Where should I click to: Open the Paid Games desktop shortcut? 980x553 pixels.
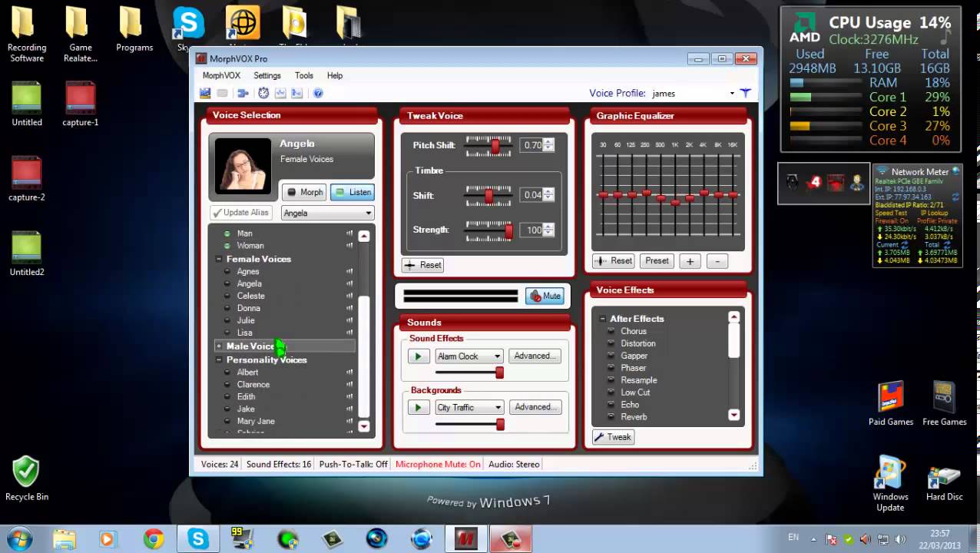point(891,403)
